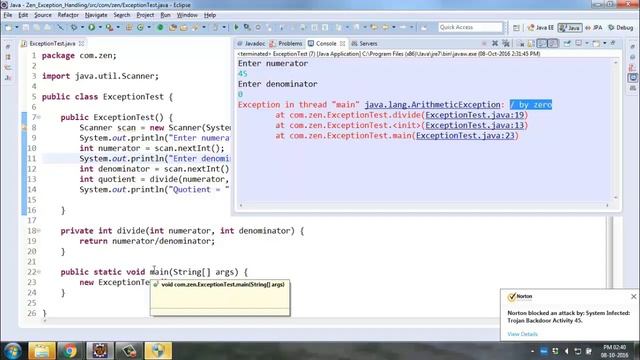
Task: Minimize the Console view panel
Action: (x=613, y=43)
